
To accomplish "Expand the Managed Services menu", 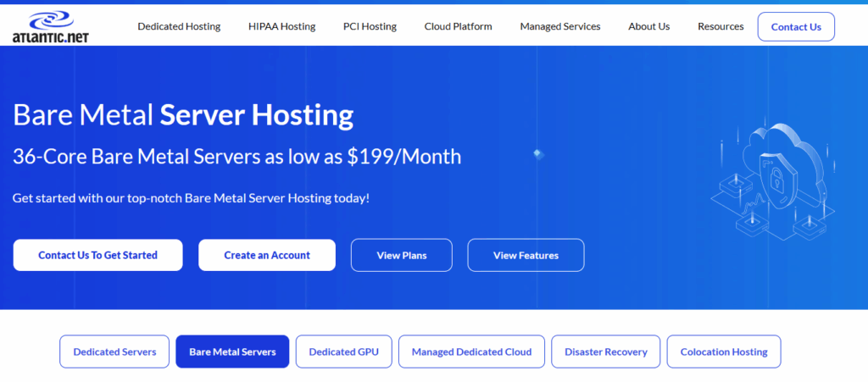I will [559, 26].
